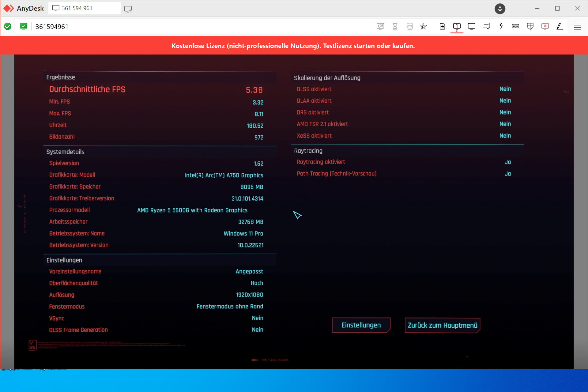588x392 pixels.
Task: Open keyboard settings icon
Action: pyautogui.click(x=515, y=26)
